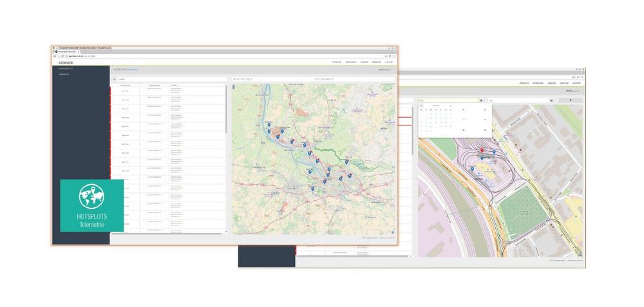Expand the user account dropdown in the front window

point(384,69)
